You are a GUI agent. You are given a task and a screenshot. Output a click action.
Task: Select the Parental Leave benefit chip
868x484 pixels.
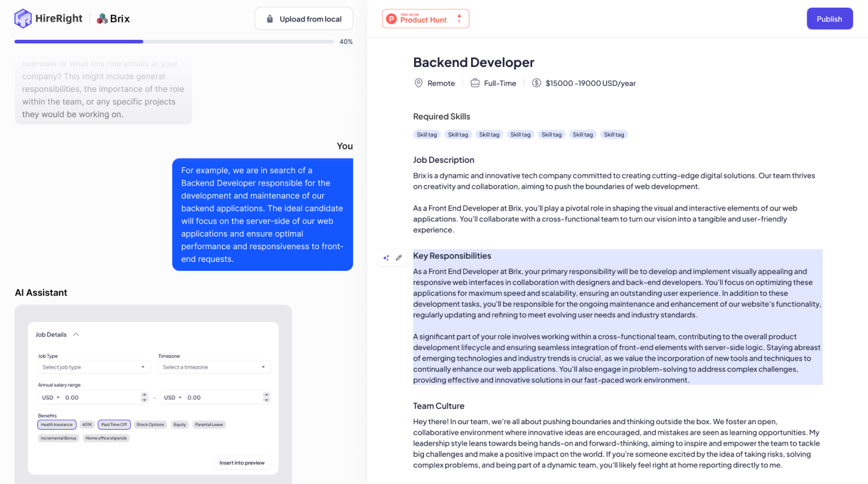[209, 425]
